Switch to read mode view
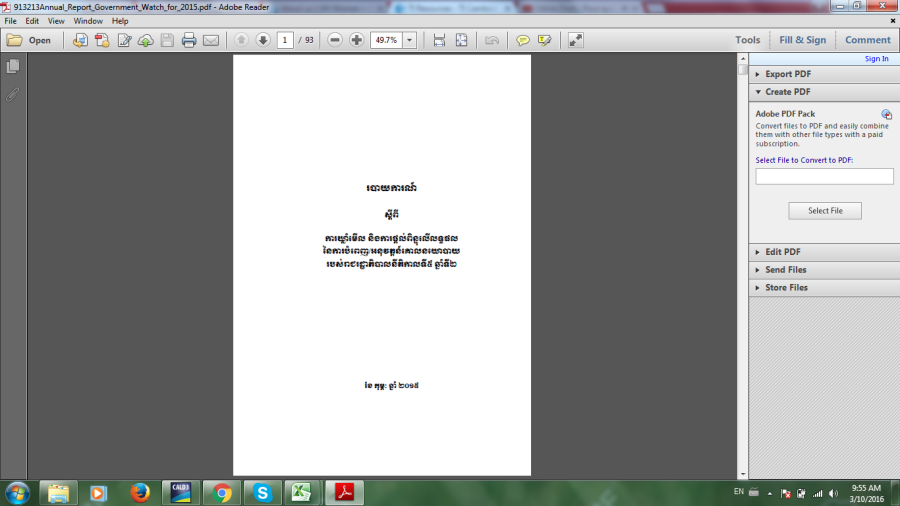The width and height of the screenshot is (900, 506). click(576, 40)
